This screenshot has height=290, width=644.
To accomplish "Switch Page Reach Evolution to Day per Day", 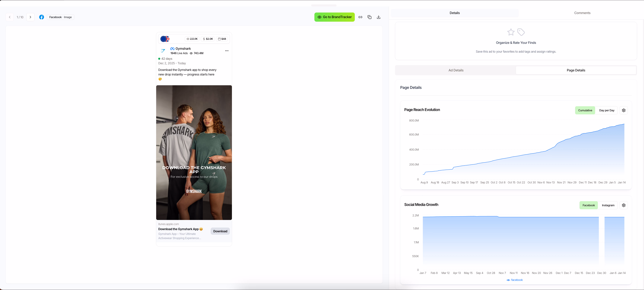I will click(x=607, y=110).
